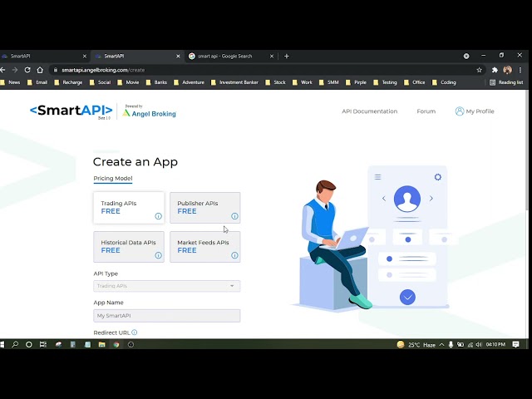
Task: Open a new browser tab
Action: (x=286, y=56)
